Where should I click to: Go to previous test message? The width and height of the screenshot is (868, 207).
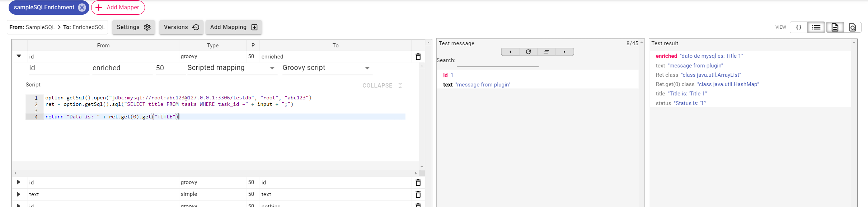(x=510, y=52)
